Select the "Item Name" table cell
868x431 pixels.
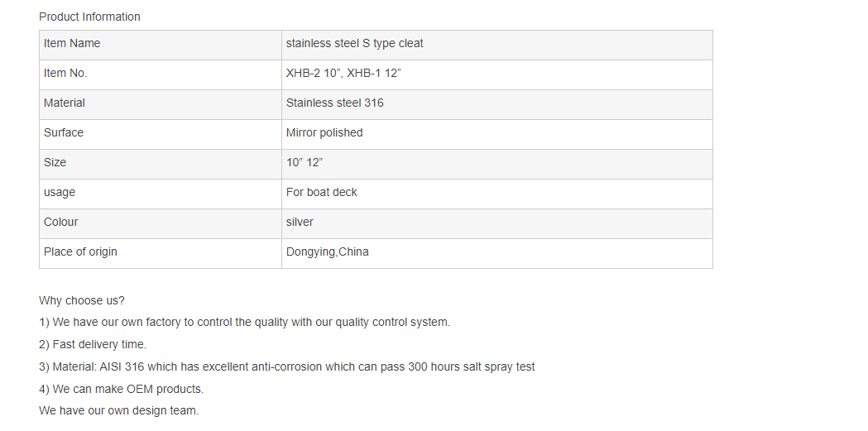pyautogui.click(x=72, y=43)
